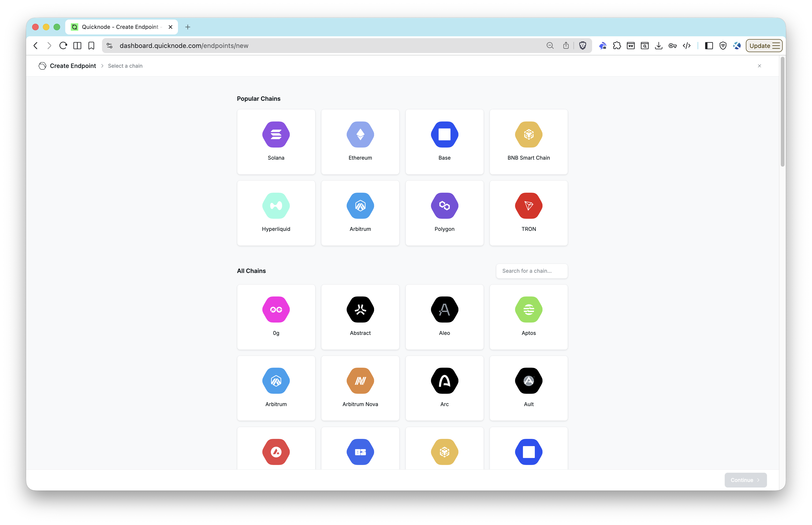Click the Popular Chains heading
Viewport: 812px width, 525px height.
tap(259, 98)
